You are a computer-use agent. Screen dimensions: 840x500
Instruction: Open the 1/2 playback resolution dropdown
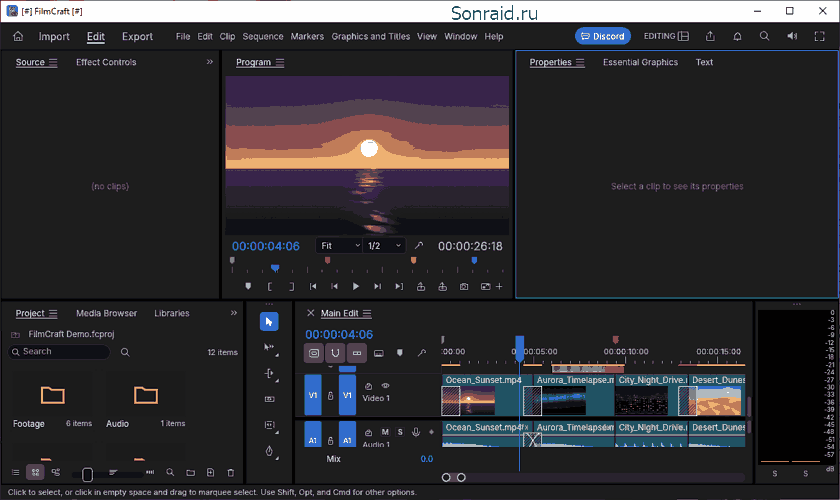[x=384, y=245]
